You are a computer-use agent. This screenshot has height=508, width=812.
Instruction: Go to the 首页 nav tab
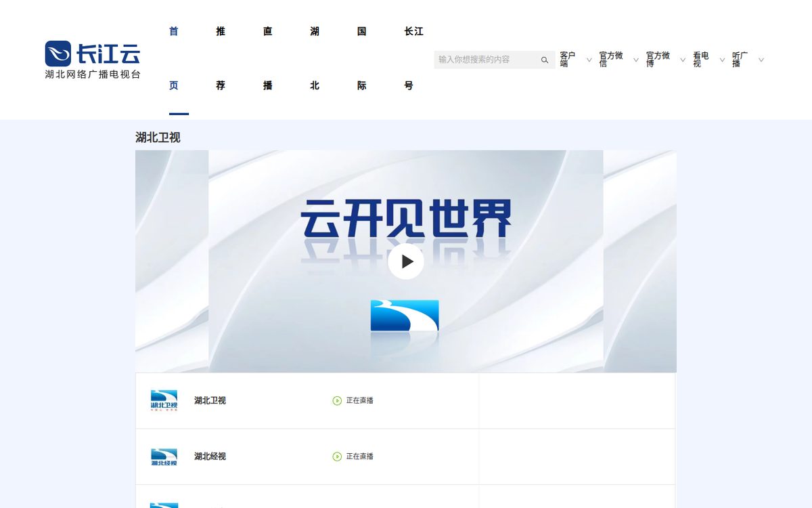coord(174,59)
